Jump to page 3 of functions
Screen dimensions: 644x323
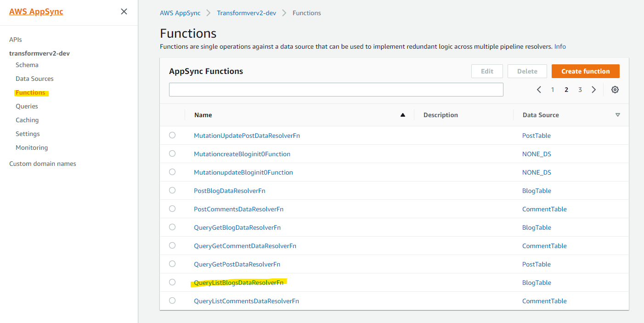[x=580, y=90]
